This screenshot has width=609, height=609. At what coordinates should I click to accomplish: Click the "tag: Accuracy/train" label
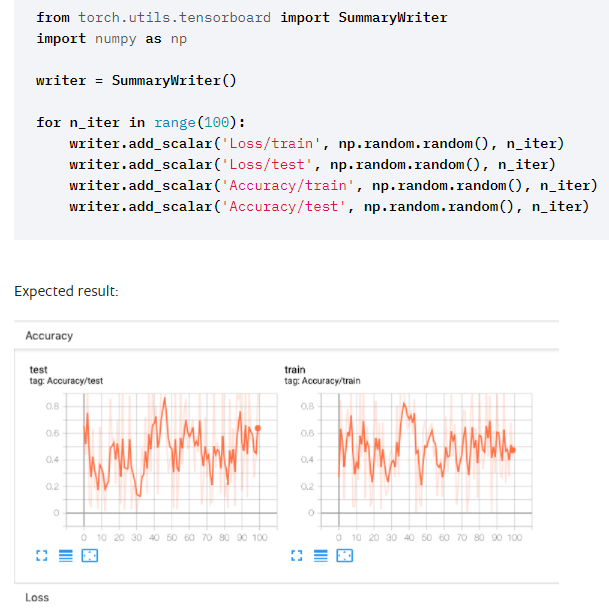tap(323, 381)
